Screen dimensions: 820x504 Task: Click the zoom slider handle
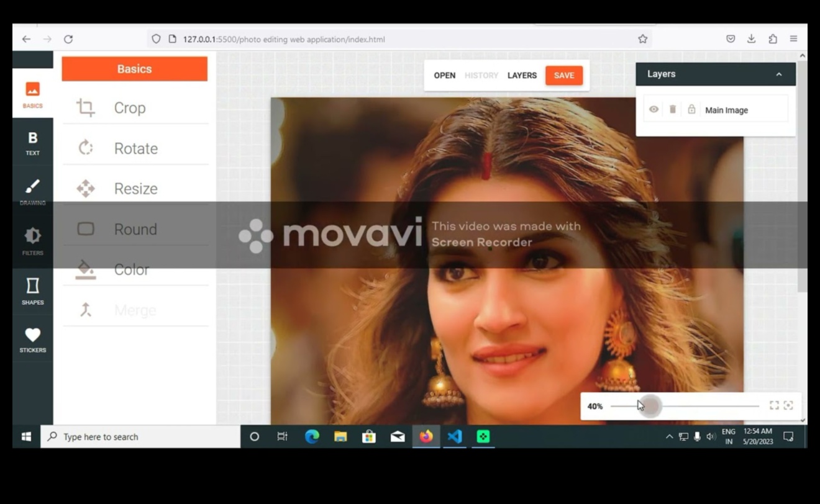(x=650, y=407)
